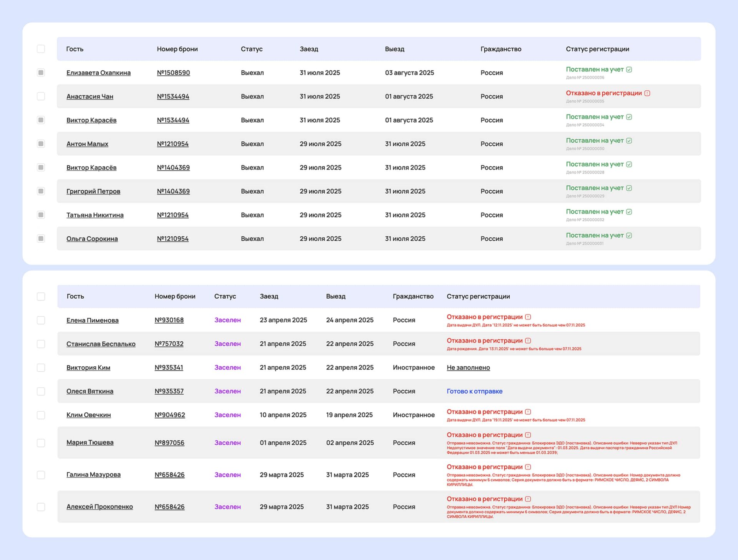The height and width of the screenshot is (560, 738).
Task: Click red alert icon in Елена Пименова row
Action: [528, 317]
